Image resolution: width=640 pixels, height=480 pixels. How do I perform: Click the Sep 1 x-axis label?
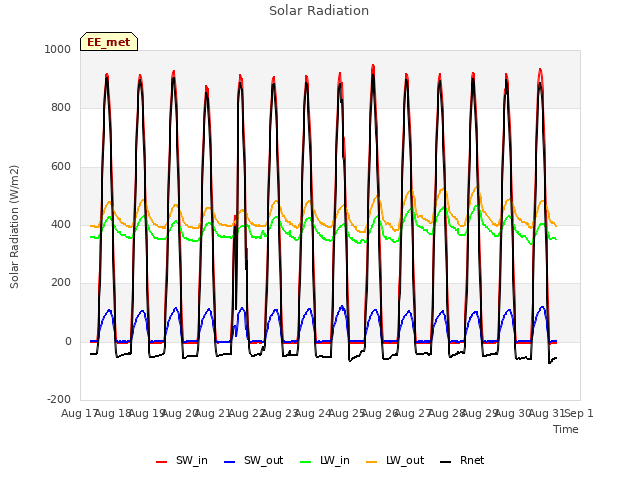[579, 413]
